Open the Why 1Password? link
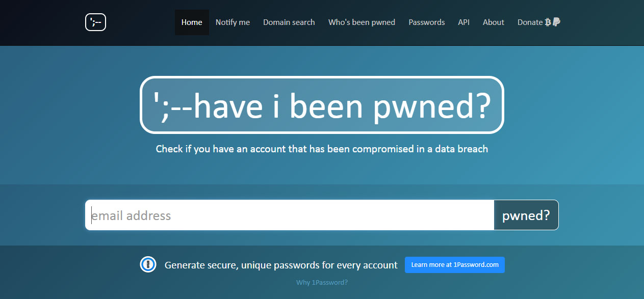This screenshot has height=299, width=644. [322, 282]
